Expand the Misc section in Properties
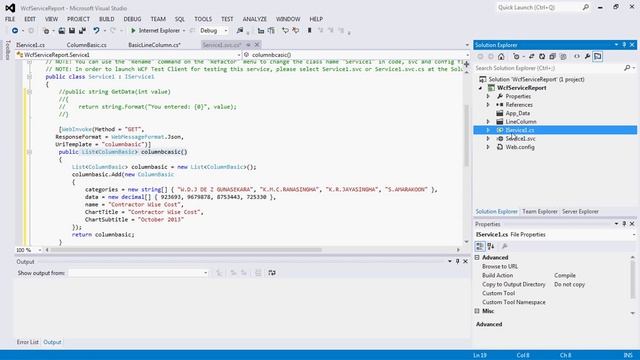640x360 pixels. point(477,311)
